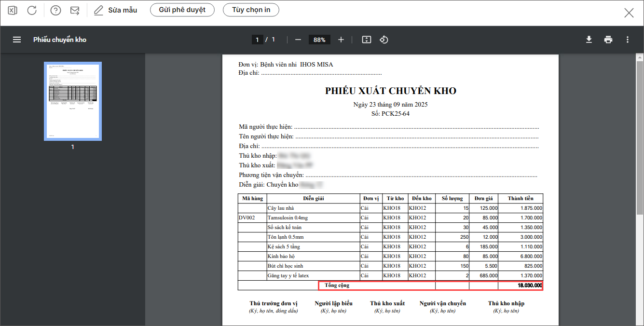The width and height of the screenshot is (644, 326).
Task: Zoom in using the plus icon
Action: 341,40
